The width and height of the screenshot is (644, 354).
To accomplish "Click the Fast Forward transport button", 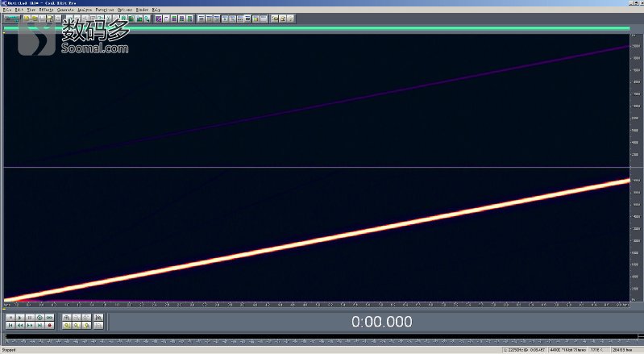I will [x=30, y=326].
